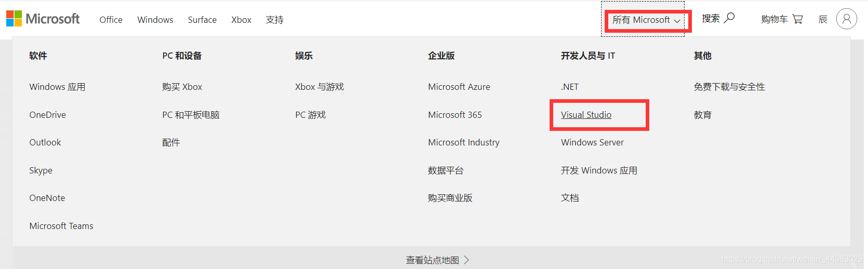The height and width of the screenshot is (269, 868).
Task: Open the Outlook link
Action: pyautogui.click(x=45, y=142)
